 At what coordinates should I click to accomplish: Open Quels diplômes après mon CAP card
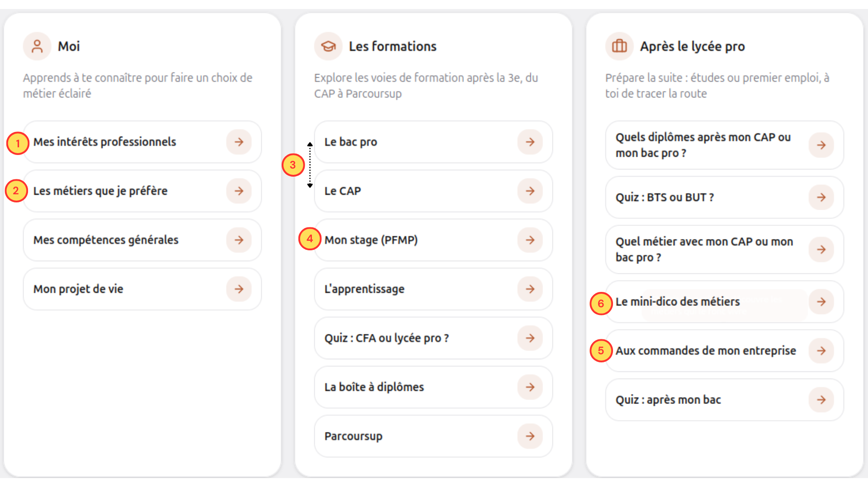pos(725,145)
